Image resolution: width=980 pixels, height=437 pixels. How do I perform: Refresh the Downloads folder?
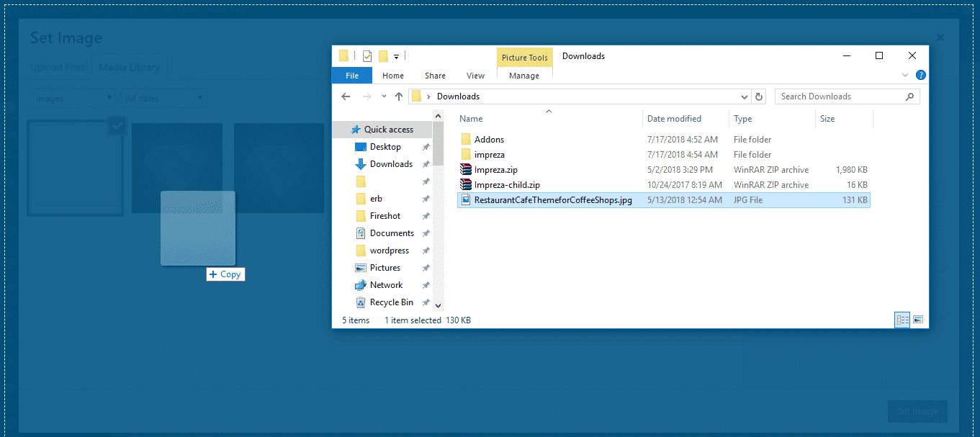(759, 96)
